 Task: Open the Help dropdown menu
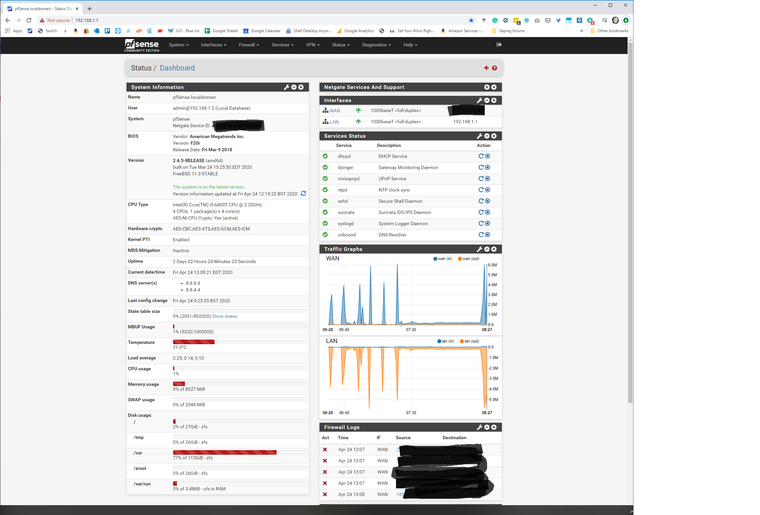pos(410,45)
